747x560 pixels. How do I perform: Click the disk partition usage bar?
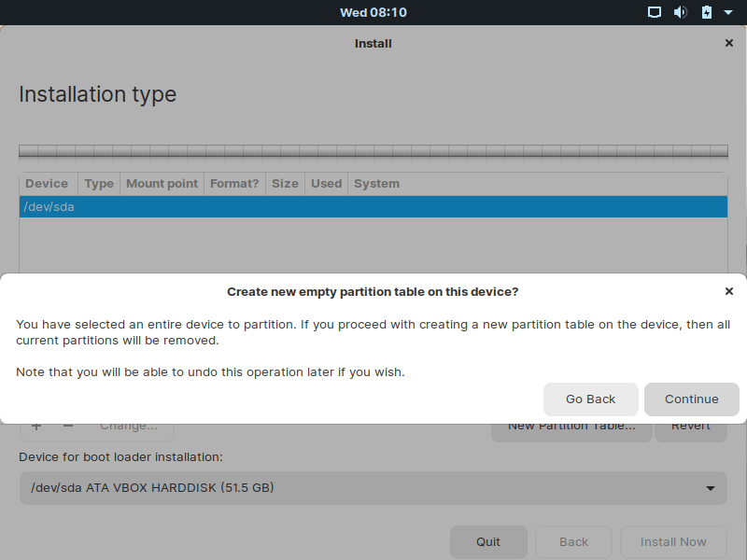(373, 151)
